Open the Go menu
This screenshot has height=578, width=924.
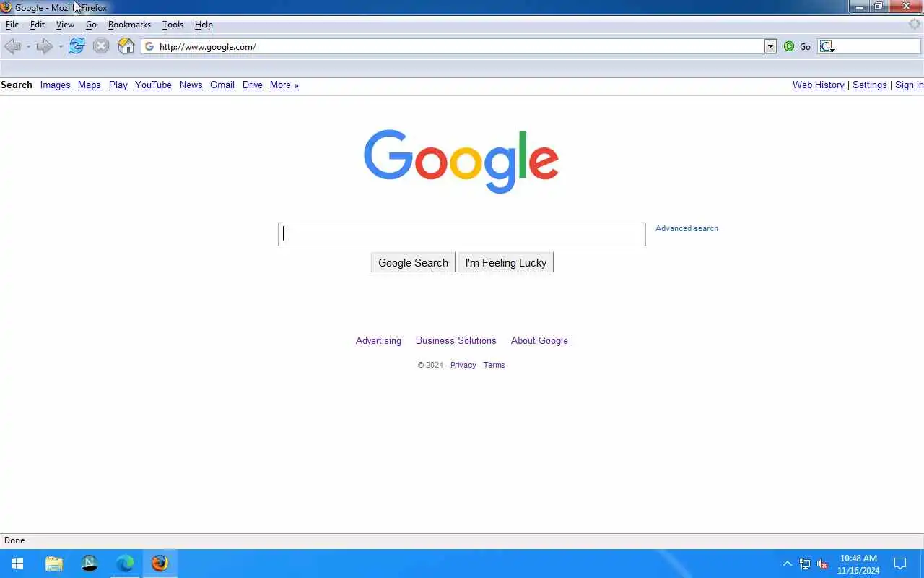click(91, 25)
